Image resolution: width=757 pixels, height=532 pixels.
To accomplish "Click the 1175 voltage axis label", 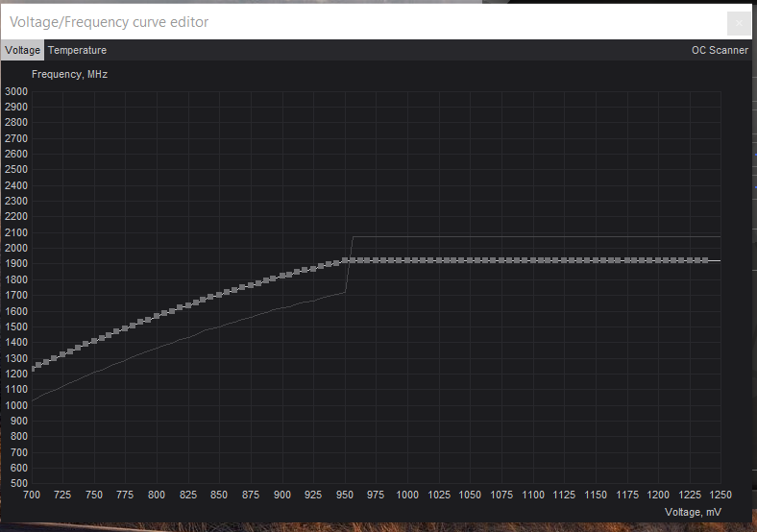I will (x=627, y=495).
